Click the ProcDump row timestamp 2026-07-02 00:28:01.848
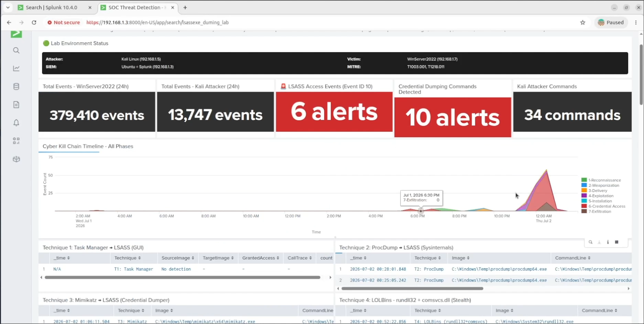 [x=378, y=269]
